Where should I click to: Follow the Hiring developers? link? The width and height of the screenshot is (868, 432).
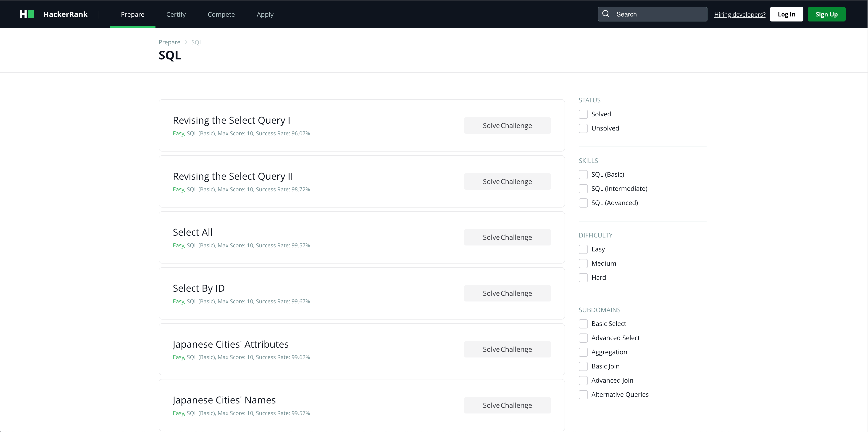[x=740, y=14]
